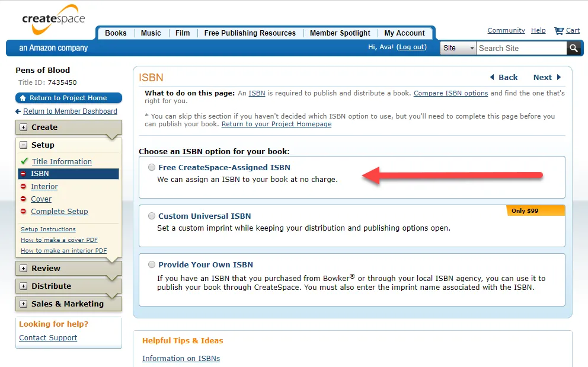
Task: Open Free Publishing Resources tab
Action: (250, 33)
